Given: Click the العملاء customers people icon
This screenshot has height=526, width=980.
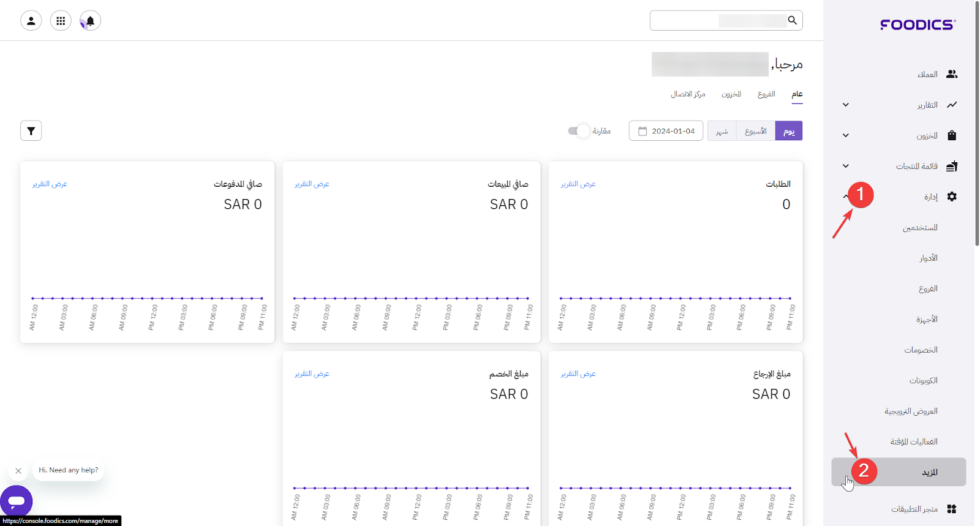Looking at the screenshot, I should click(952, 74).
